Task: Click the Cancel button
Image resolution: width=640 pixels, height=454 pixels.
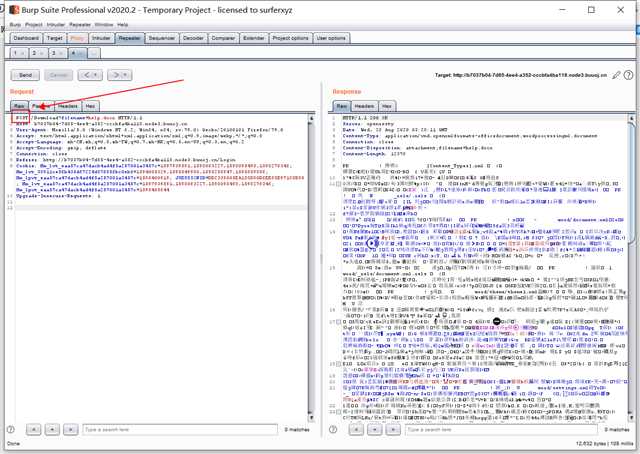Action: tap(58, 75)
